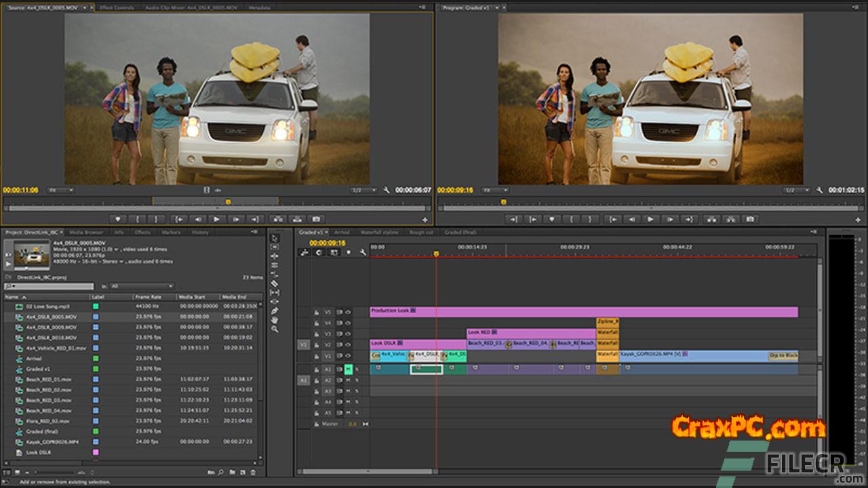The image size is (868, 488).
Task: Activate the Zoom tool magnifier icon
Action: [275, 329]
